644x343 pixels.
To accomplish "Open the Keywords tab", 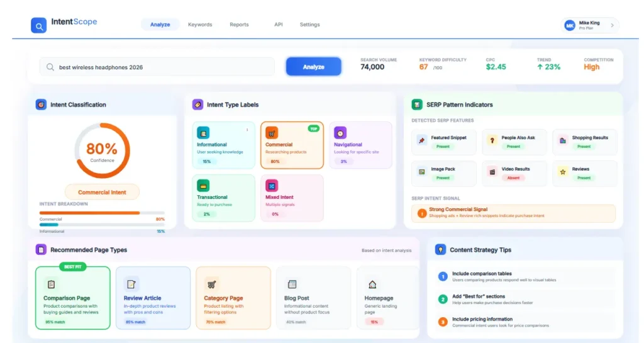I will [200, 25].
